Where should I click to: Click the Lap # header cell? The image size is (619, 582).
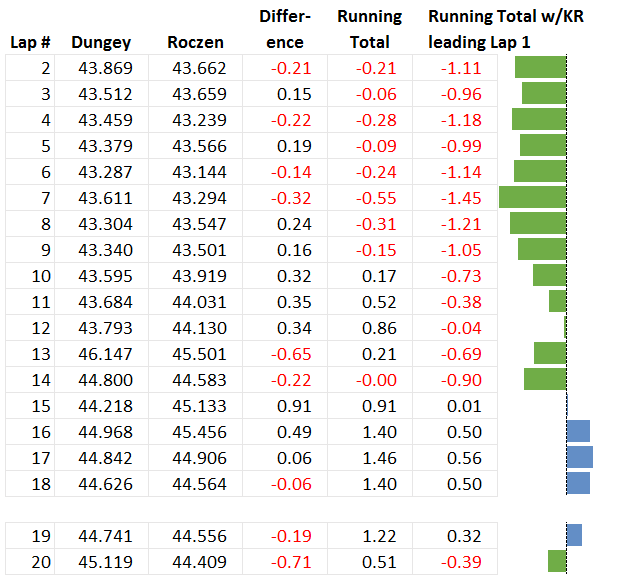(x=30, y=43)
